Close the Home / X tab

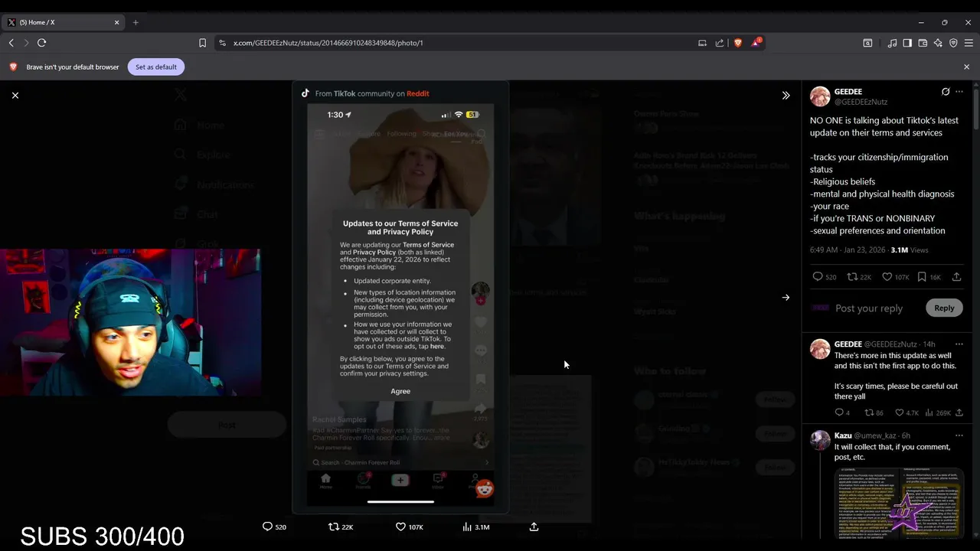click(117, 22)
